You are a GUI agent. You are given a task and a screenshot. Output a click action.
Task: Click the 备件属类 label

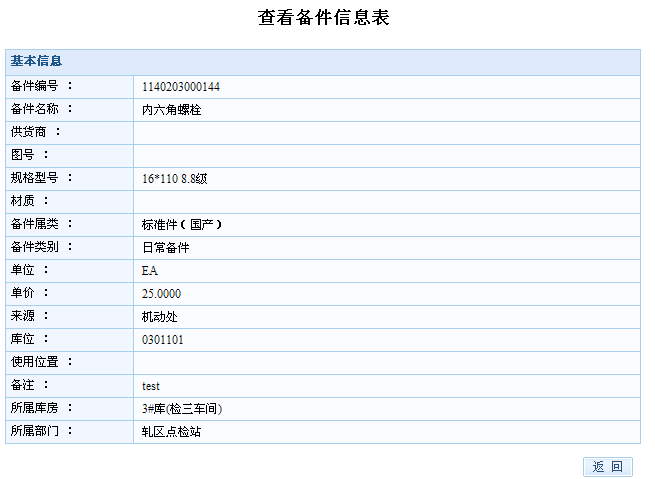pos(35,223)
